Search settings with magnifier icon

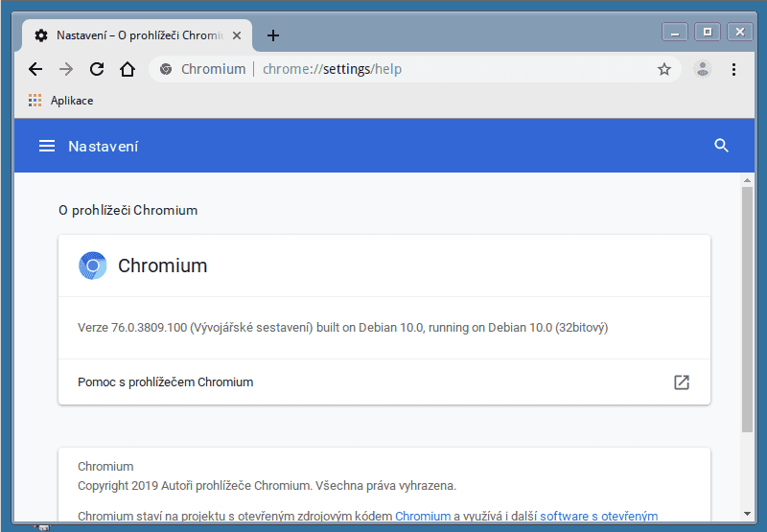pos(722,146)
